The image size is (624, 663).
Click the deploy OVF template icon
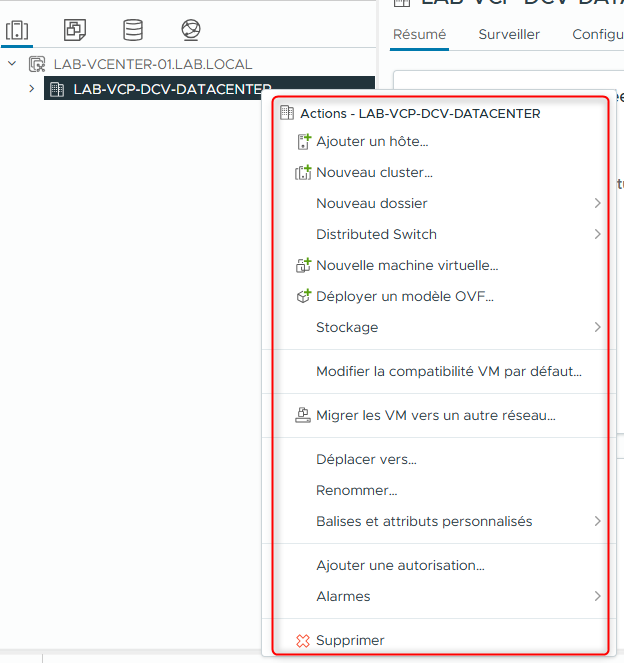(x=303, y=296)
